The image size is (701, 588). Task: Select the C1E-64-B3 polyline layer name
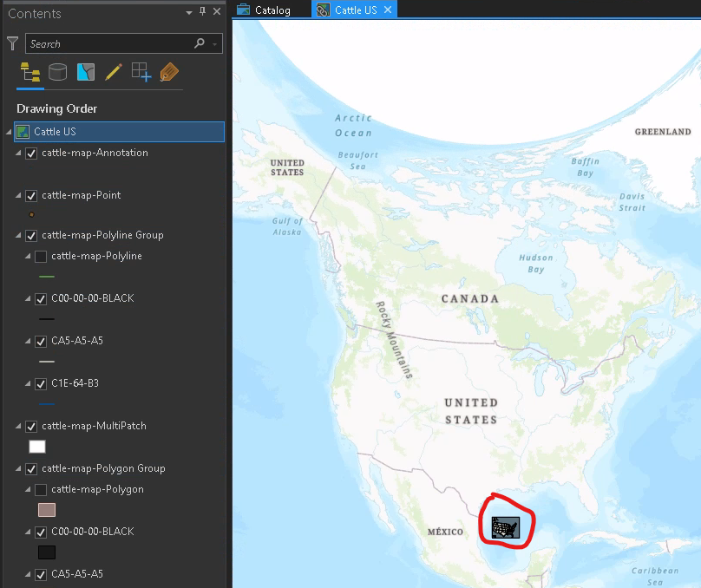pos(75,383)
